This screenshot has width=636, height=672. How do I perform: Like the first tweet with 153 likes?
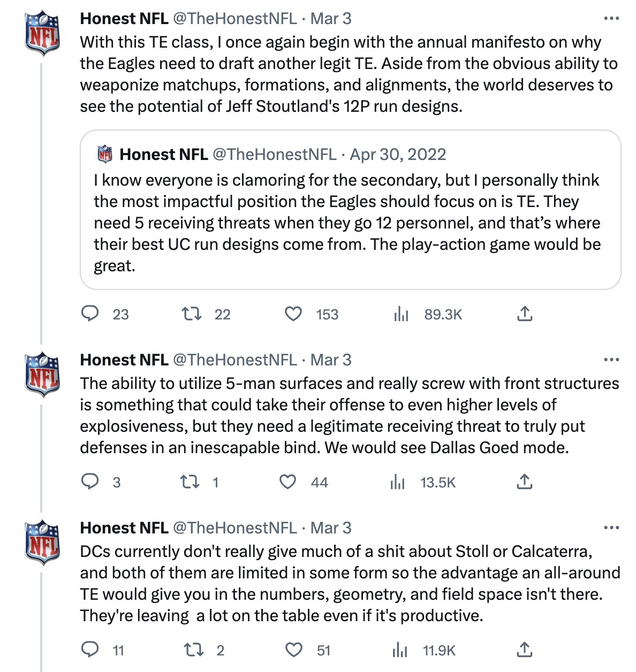(x=293, y=314)
